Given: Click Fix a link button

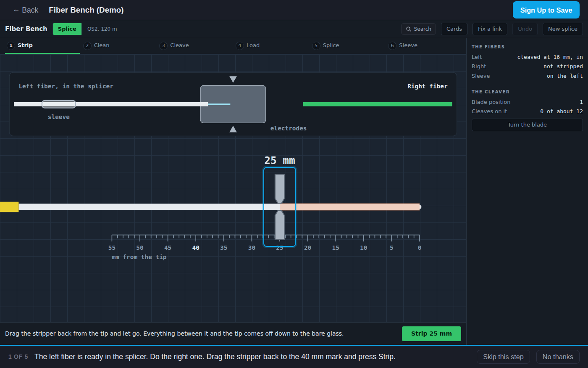Looking at the screenshot, I should click(x=490, y=29).
